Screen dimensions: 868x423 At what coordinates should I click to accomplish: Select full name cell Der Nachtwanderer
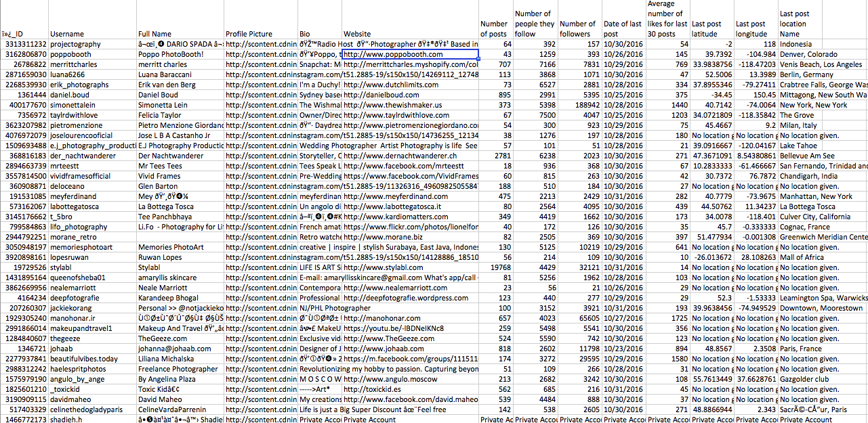click(x=180, y=156)
